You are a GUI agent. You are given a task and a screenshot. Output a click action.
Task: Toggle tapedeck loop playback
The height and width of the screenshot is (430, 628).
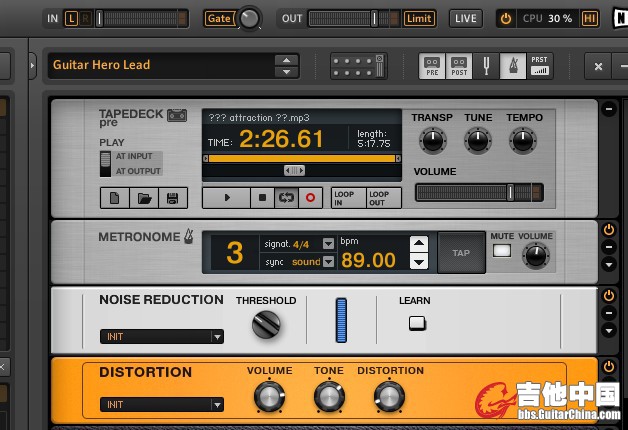(x=286, y=198)
